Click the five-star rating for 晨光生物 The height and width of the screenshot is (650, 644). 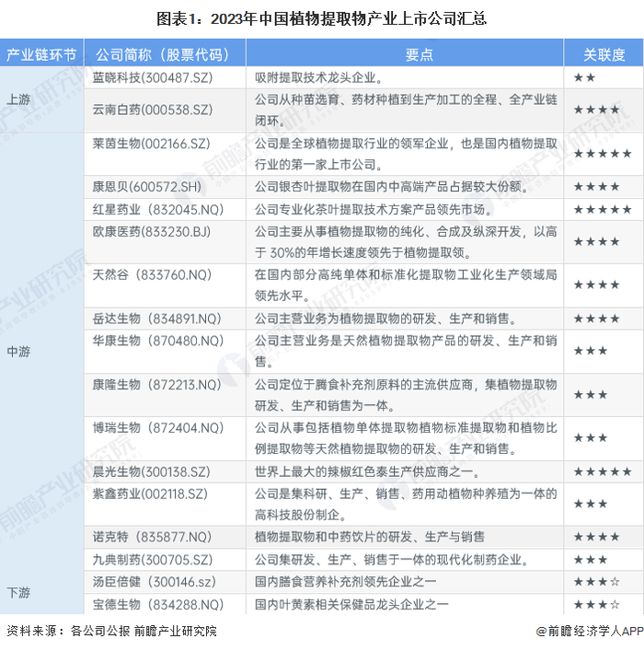point(603,471)
